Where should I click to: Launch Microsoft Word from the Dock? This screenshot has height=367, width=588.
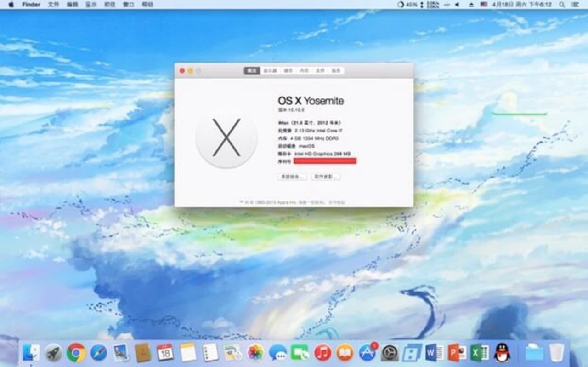tap(435, 353)
